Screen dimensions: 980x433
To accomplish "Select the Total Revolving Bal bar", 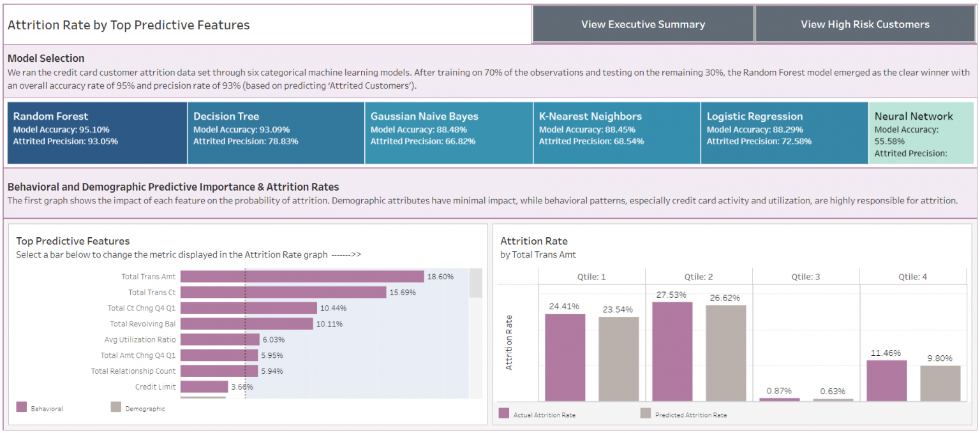I will click(247, 324).
